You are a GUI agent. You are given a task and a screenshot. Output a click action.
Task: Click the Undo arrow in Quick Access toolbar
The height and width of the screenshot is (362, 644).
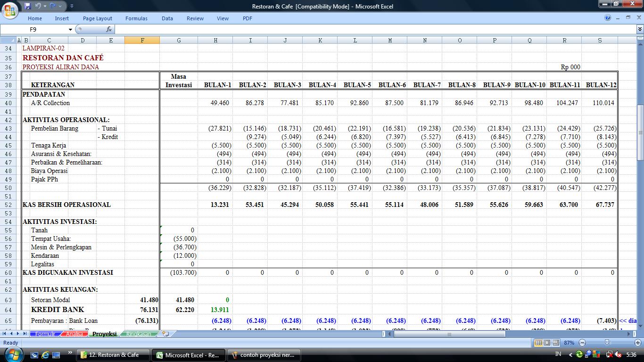tap(38, 6)
